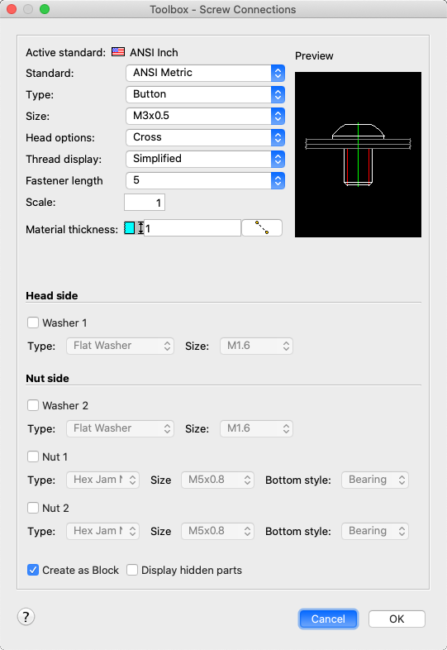The image size is (447, 650).
Task: Open the Size dropdown showing M3x0.5
Action: click(x=205, y=116)
